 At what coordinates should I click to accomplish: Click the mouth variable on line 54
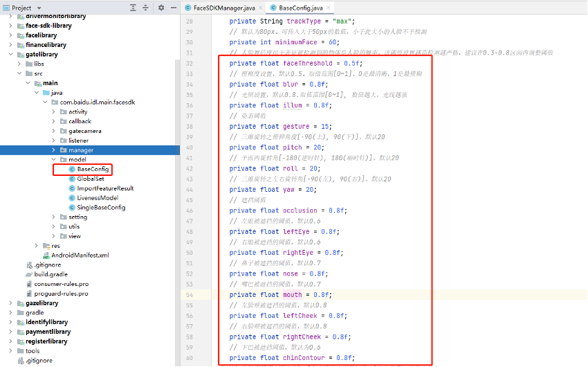click(x=292, y=295)
